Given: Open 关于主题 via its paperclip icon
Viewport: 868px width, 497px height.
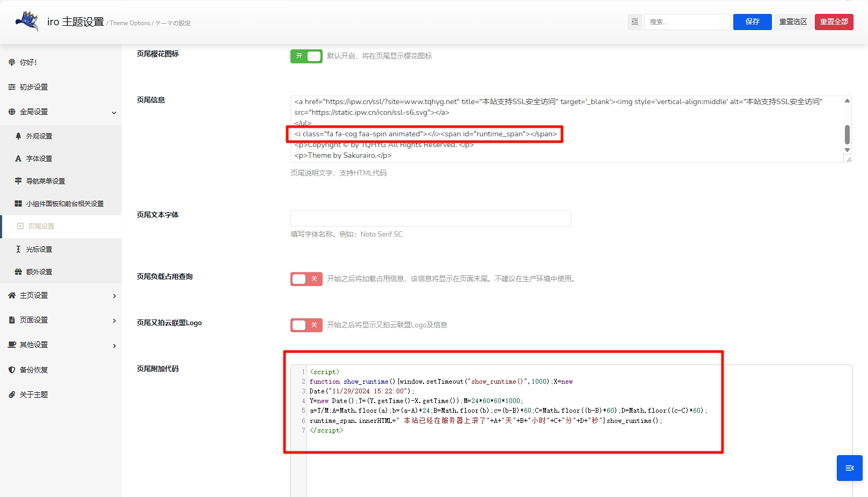Looking at the screenshot, I should [12, 394].
